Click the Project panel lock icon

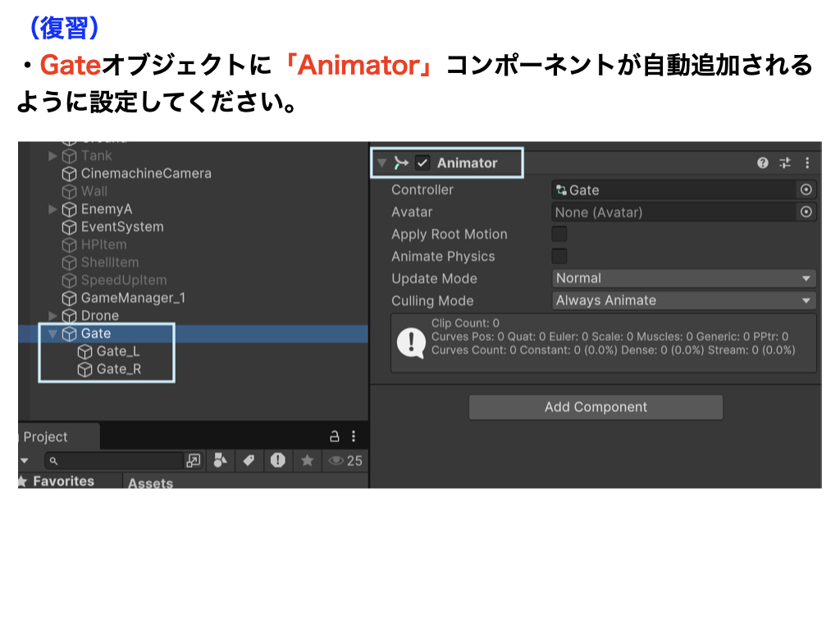point(334,436)
